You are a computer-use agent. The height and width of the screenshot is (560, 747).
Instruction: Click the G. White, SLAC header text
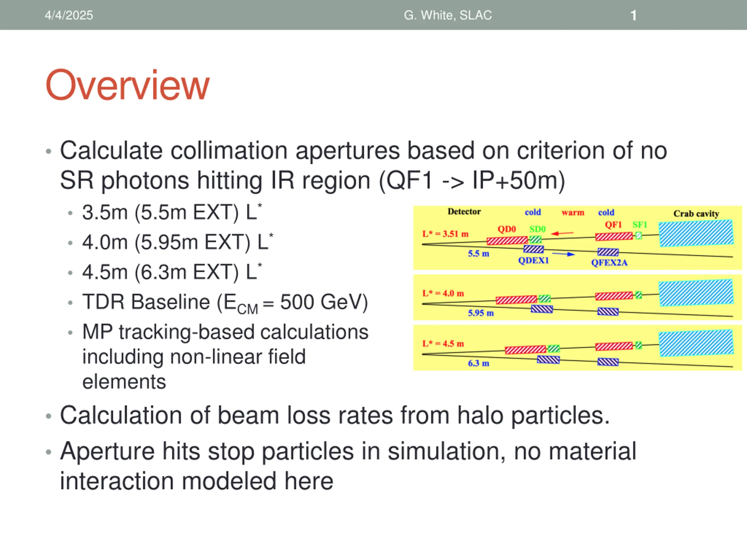click(x=448, y=15)
